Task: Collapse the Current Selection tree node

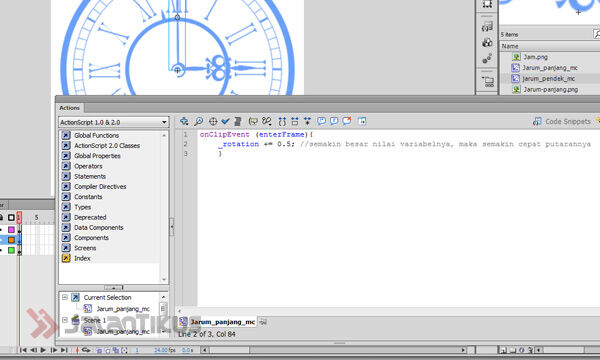Action: 65,297
